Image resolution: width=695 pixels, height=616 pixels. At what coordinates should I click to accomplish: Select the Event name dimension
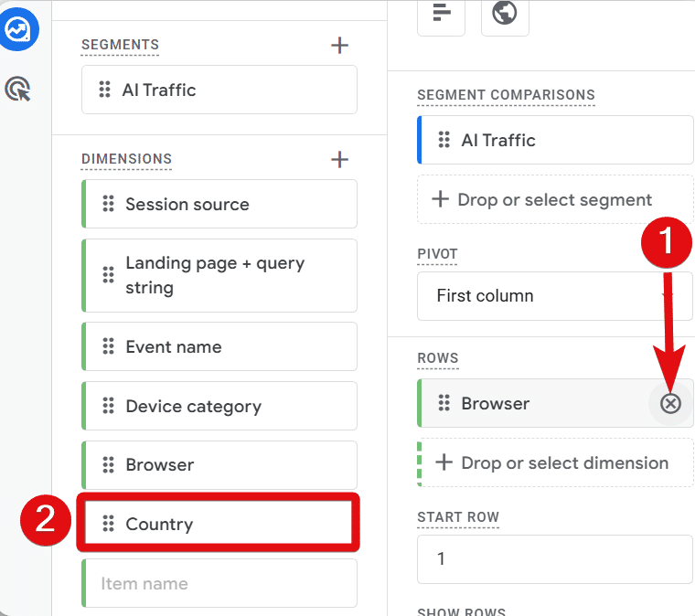point(219,346)
